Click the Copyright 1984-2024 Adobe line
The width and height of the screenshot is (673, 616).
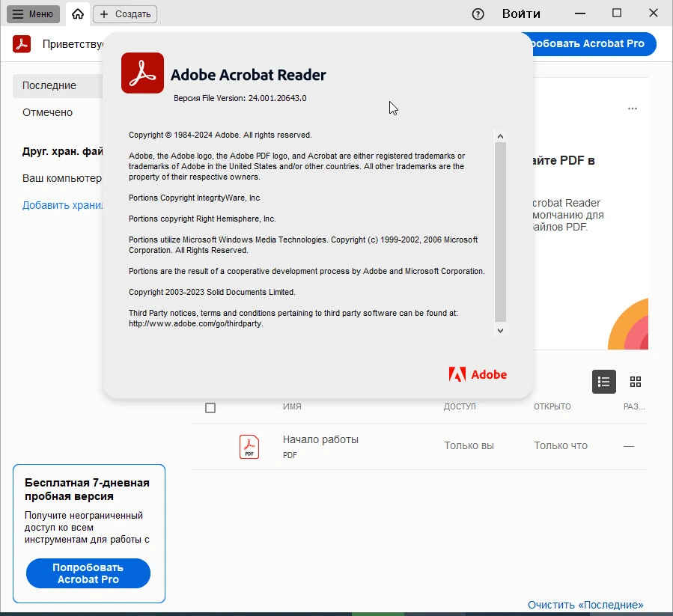(220, 135)
